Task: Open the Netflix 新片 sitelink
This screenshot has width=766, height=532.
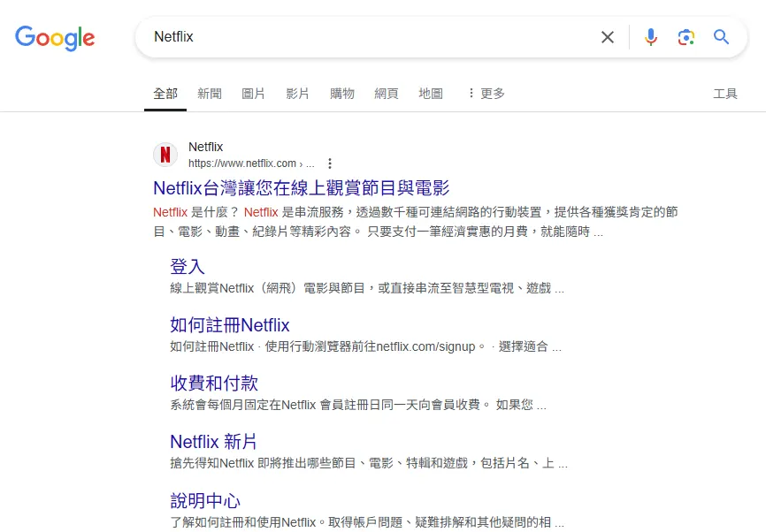Action: (213, 442)
